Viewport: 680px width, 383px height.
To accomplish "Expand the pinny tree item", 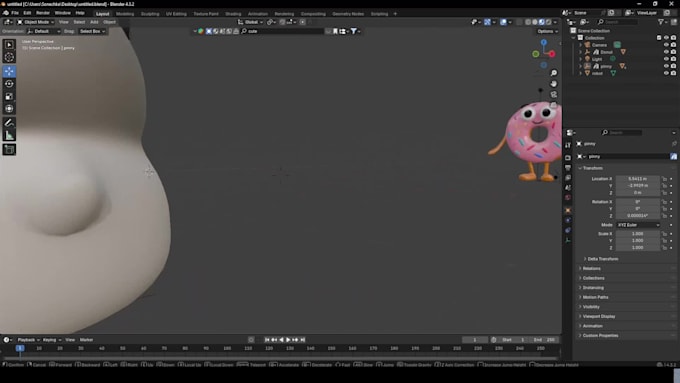I will pos(581,66).
